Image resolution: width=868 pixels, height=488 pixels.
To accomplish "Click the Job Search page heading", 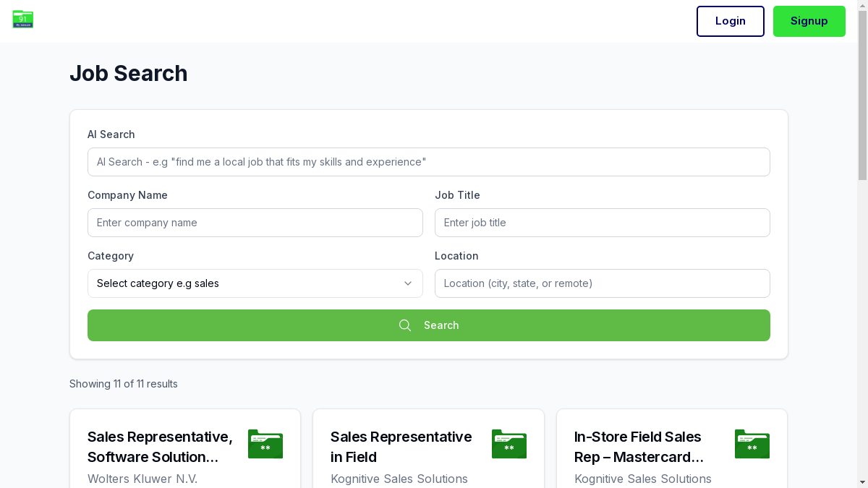I will click(x=129, y=74).
